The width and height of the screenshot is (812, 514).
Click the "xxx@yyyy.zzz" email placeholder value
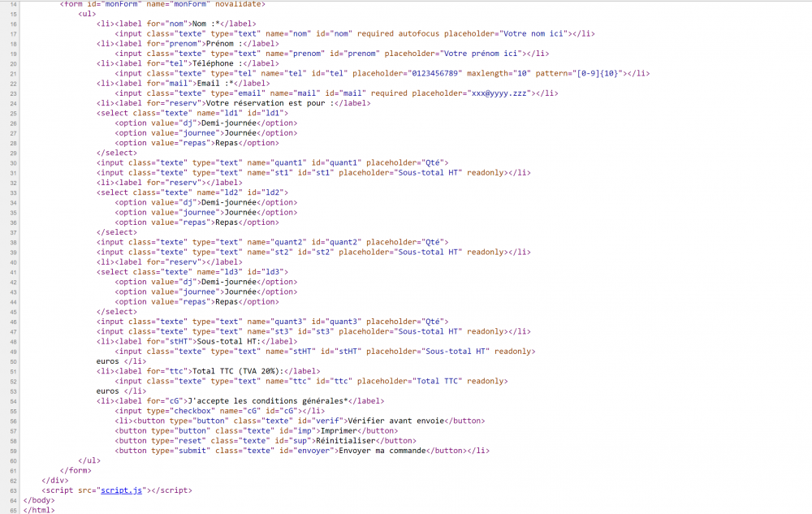point(499,93)
